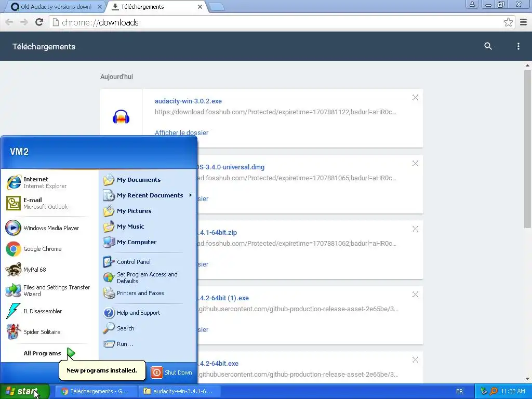Image resolution: width=532 pixels, height=399 pixels.
Task: Reload the downloads page
Action: [39, 22]
